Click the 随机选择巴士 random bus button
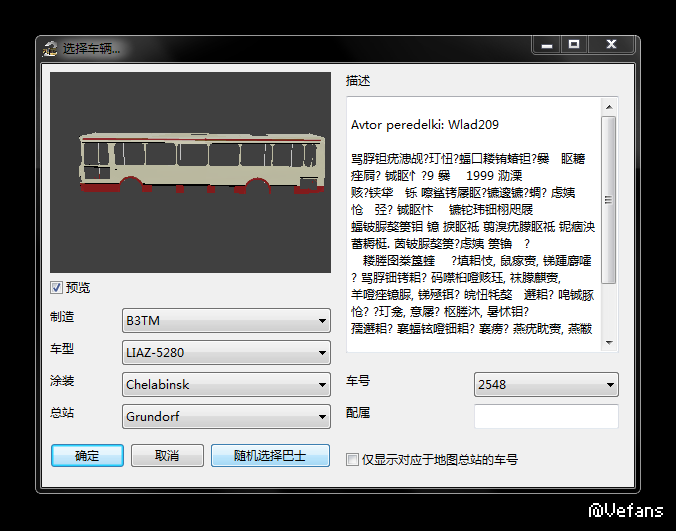The height and width of the screenshot is (531, 676). 270,456
